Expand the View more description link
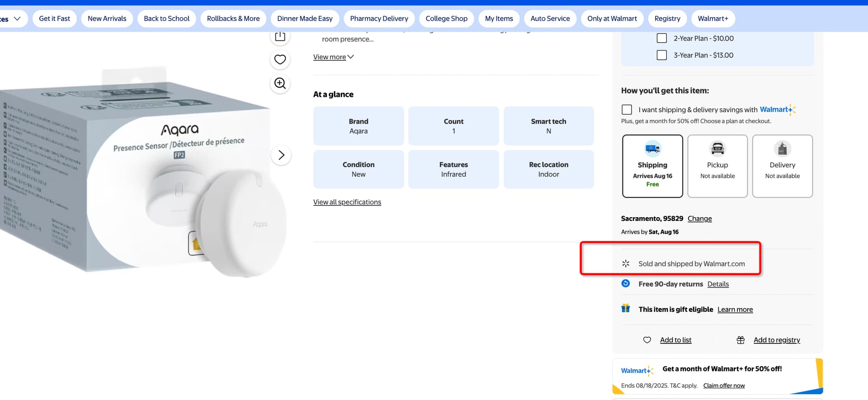Image resolution: width=868 pixels, height=400 pixels. pyautogui.click(x=333, y=57)
